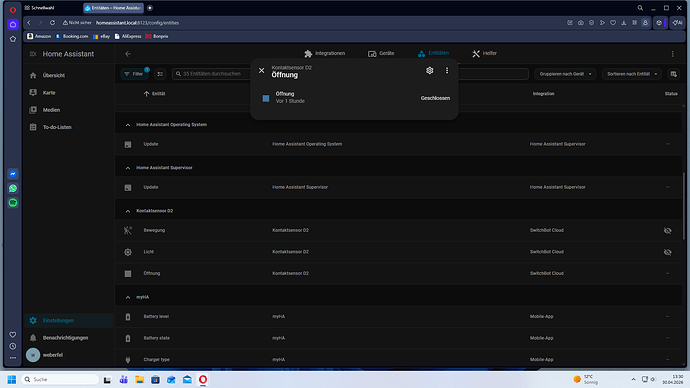The height and width of the screenshot is (388, 690).
Task: Open the page overflow menu top right
Action: 672,54
